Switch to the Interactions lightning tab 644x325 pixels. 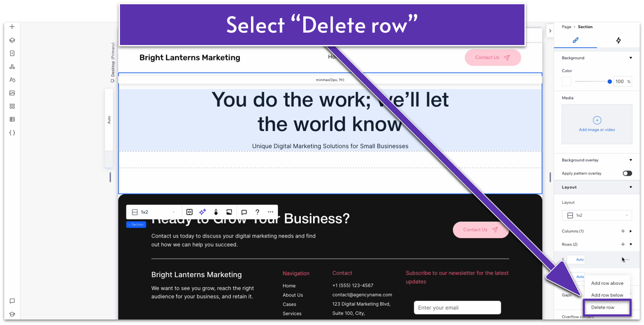618,40
